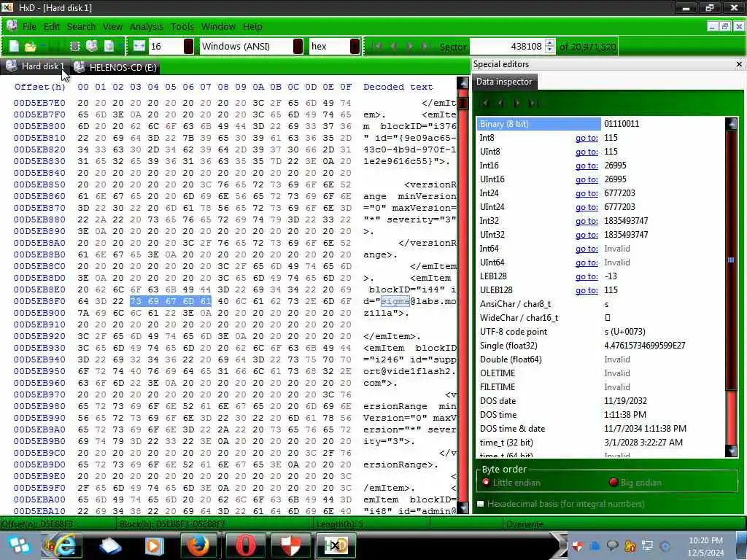The width and height of the screenshot is (747, 560).
Task: Open Windows (ANSI) charset dropdown
Action: [298, 46]
